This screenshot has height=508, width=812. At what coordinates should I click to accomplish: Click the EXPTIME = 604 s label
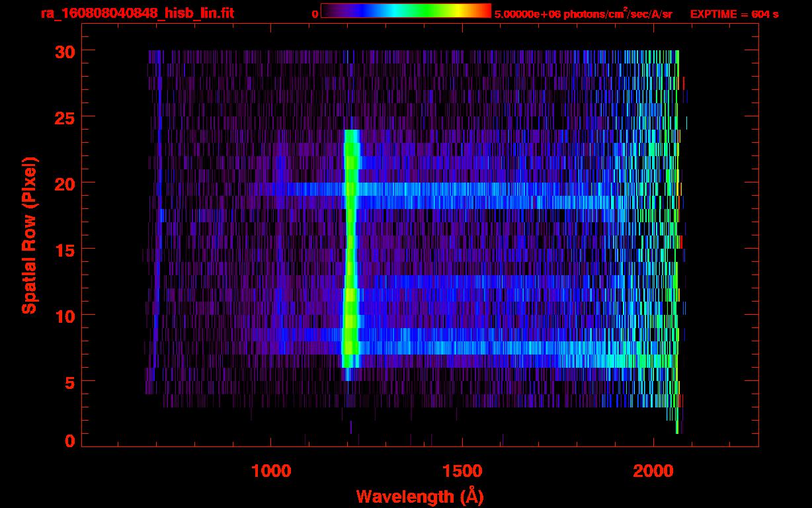click(734, 14)
